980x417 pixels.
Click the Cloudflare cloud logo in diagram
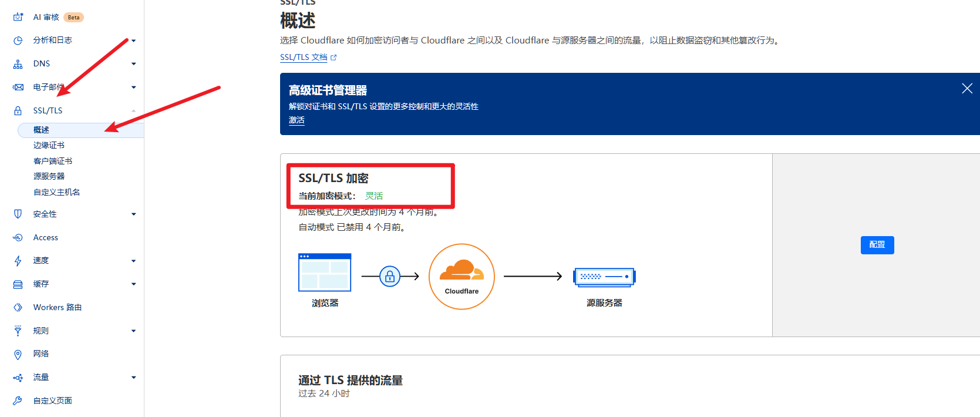pos(462,276)
